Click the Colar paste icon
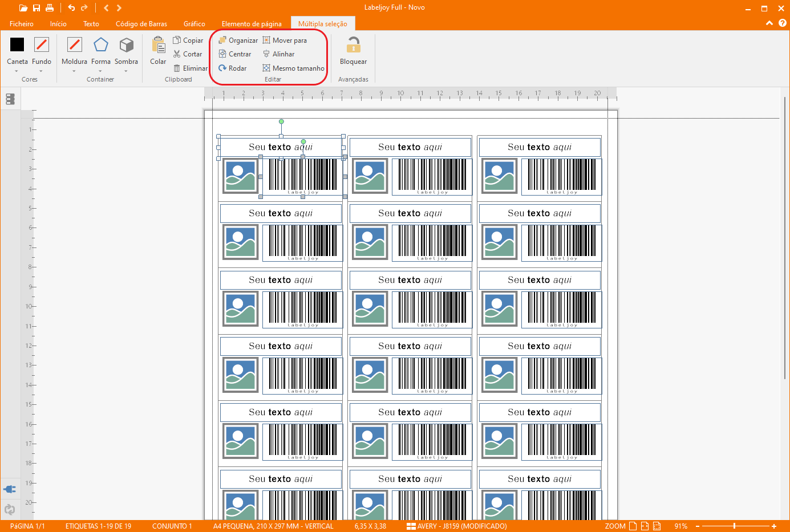790x532 pixels. click(158, 44)
